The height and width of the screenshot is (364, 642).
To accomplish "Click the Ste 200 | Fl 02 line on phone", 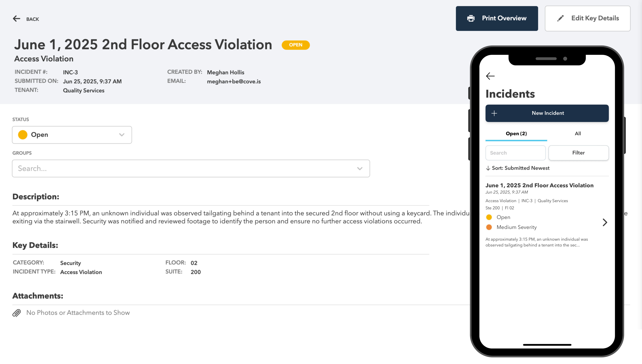I will (500, 208).
